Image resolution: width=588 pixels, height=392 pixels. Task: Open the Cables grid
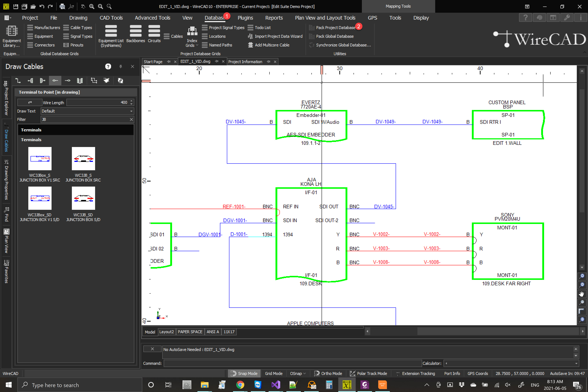pyautogui.click(x=173, y=36)
